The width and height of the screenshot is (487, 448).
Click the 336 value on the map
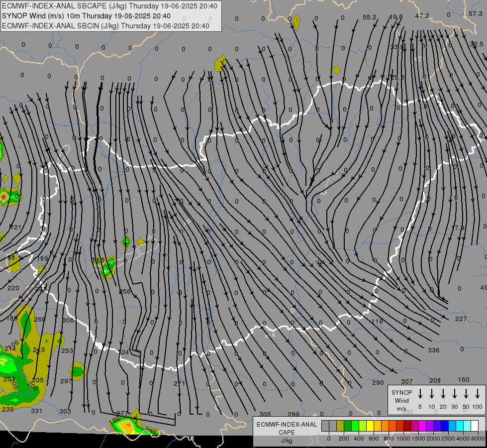(x=434, y=350)
